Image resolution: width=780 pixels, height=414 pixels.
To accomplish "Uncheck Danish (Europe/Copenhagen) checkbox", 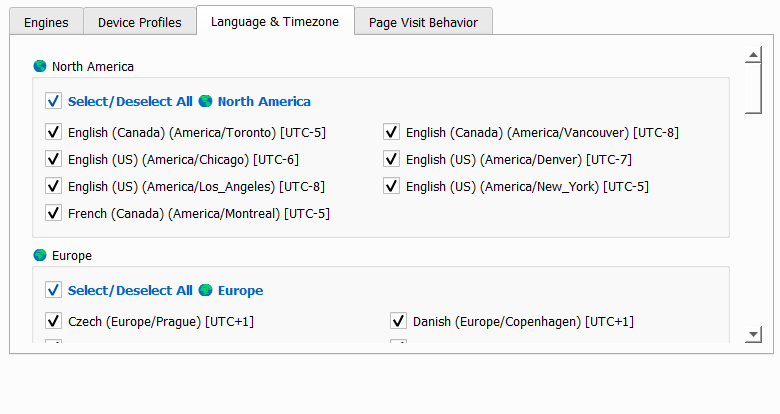I will (x=398, y=321).
